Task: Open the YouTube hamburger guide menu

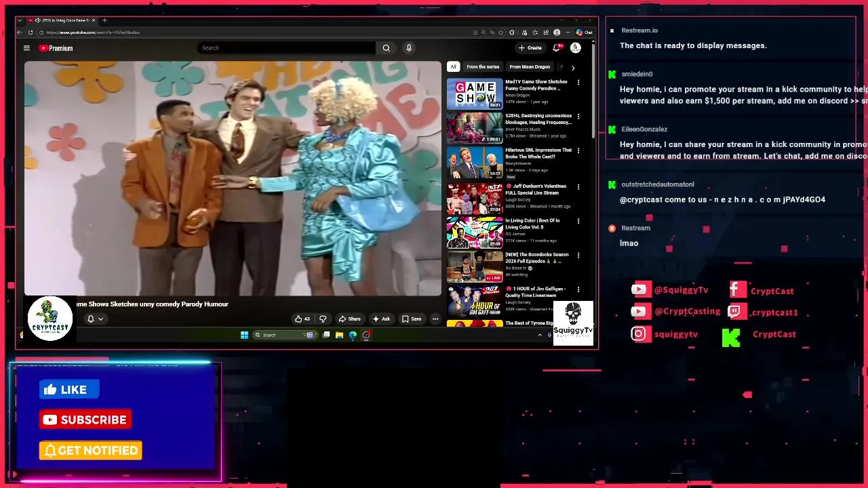Action: [26, 48]
